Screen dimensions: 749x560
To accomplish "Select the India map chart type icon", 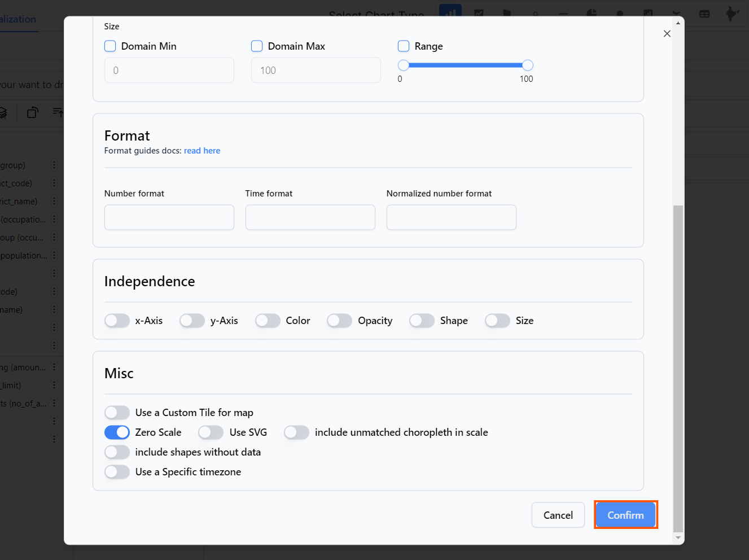I will tap(732, 14).
